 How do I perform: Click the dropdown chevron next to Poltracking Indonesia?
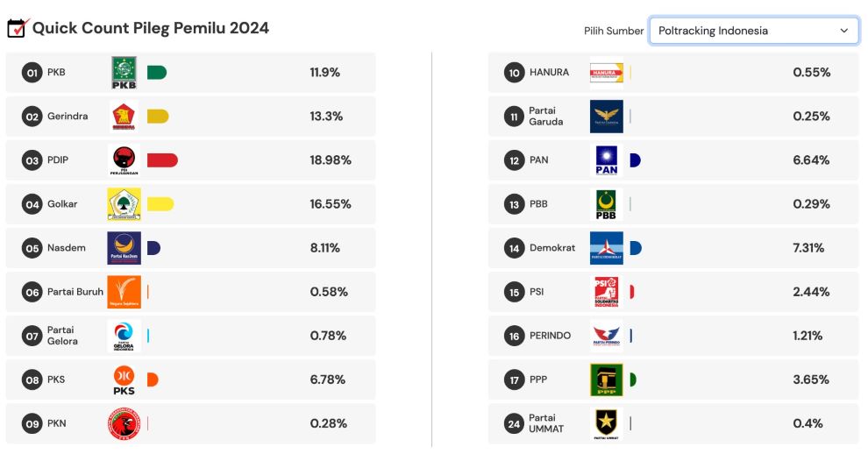pos(844,31)
